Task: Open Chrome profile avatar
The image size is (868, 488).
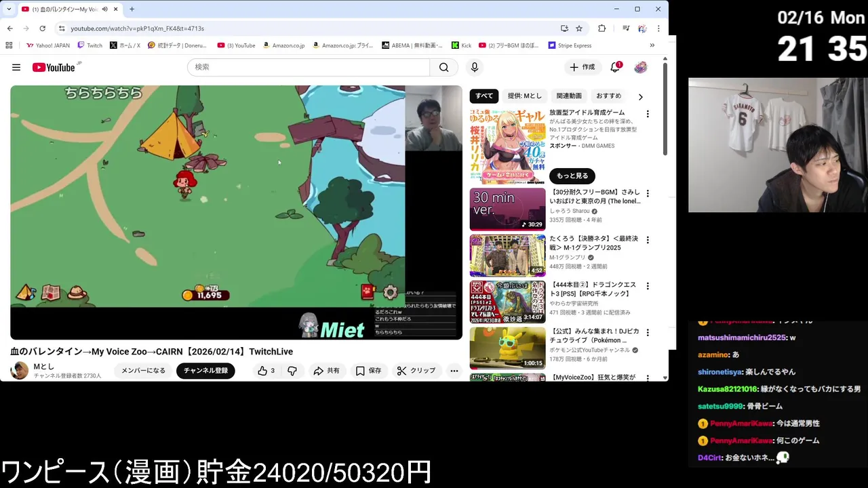Action: pos(642,28)
